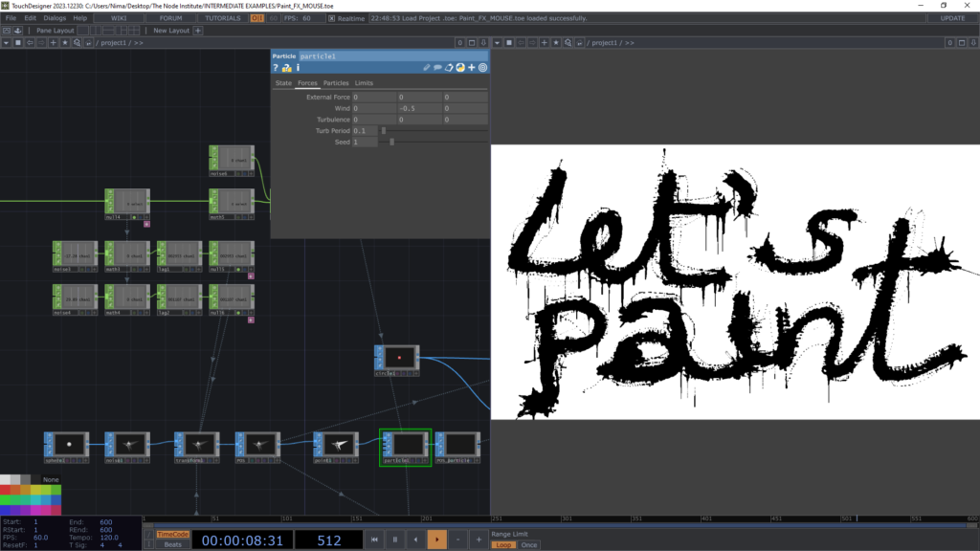Open the operator help question mark icon
Viewport: 980px width, 551px height.
pyautogui.click(x=276, y=68)
